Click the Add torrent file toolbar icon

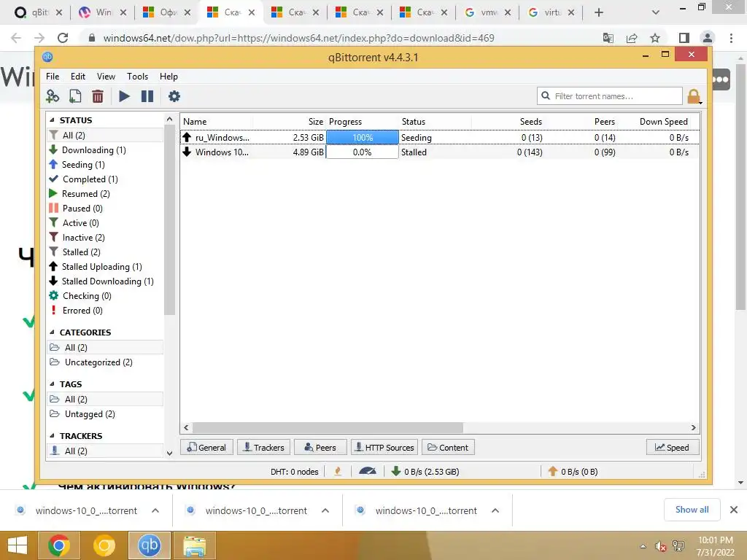pyautogui.click(x=75, y=96)
